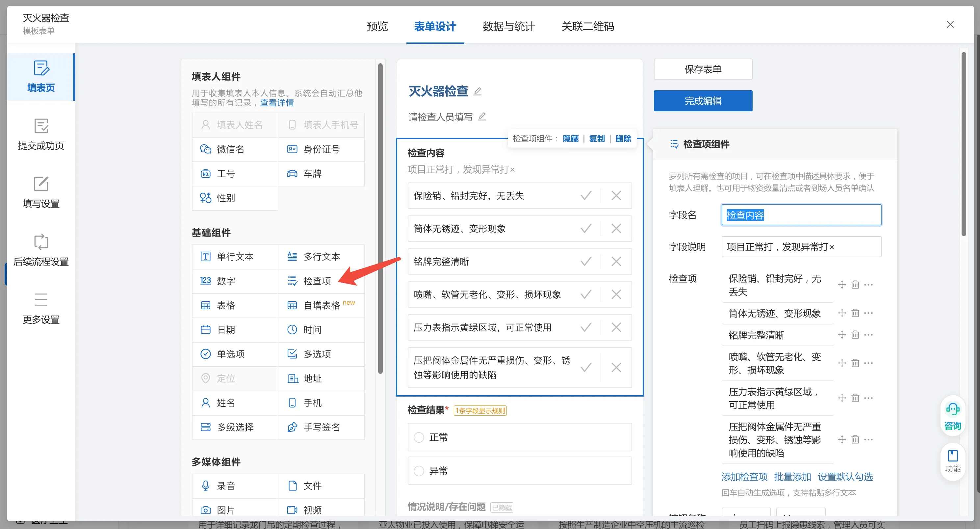Image resolution: width=980 pixels, height=529 pixels.
Task: Open more options for 压把阀体金属件 check item
Action: pos(868,439)
